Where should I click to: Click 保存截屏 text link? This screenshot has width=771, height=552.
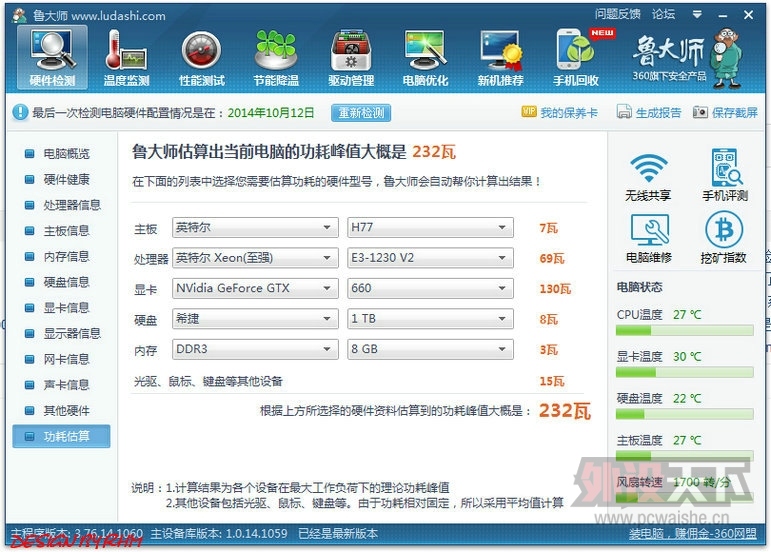click(x=735, y=113)
